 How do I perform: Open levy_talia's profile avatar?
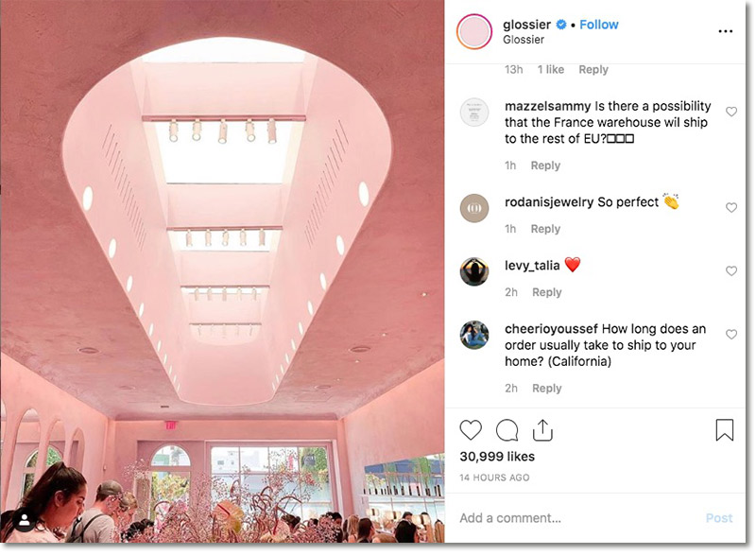(x=474, y=271)
